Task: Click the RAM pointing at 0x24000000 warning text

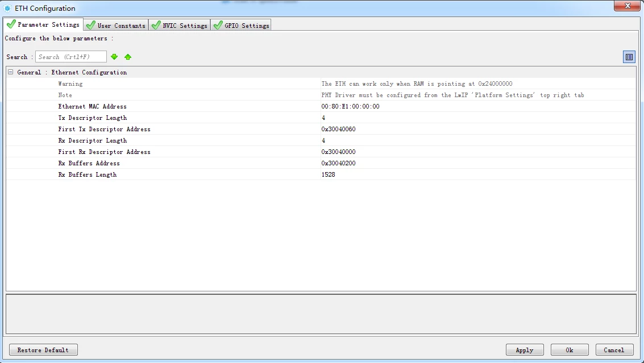Action: 417,84
